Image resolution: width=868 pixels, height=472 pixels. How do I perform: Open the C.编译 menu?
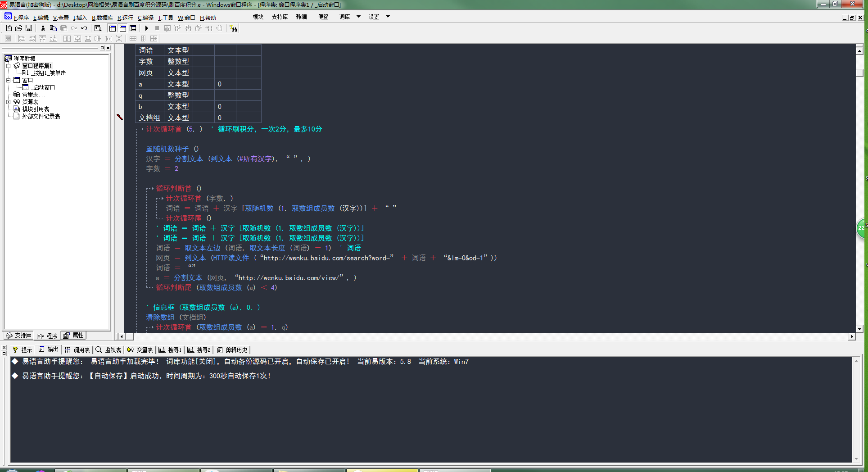coord(145,18)
